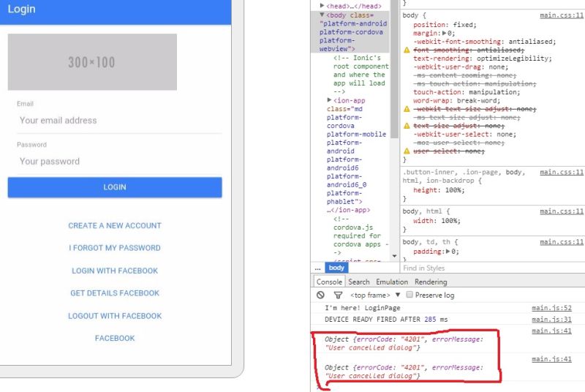Switch to the Console tab

[329, 282]
